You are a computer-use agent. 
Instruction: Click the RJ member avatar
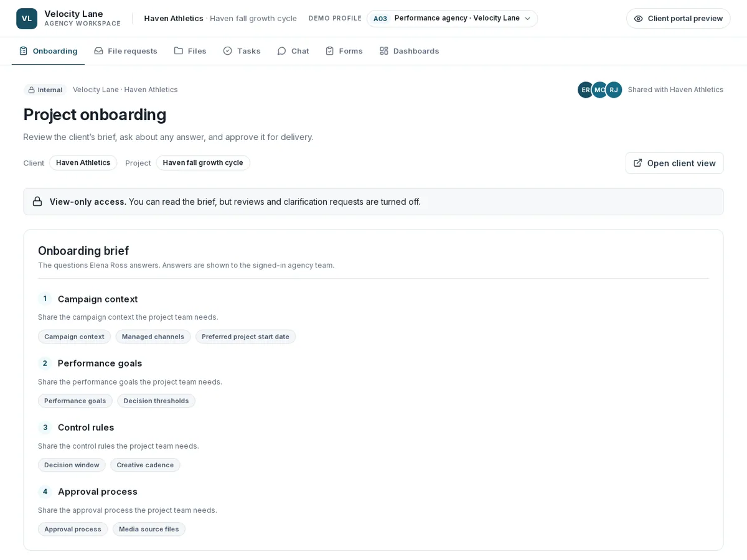click(x=614, y=90)
